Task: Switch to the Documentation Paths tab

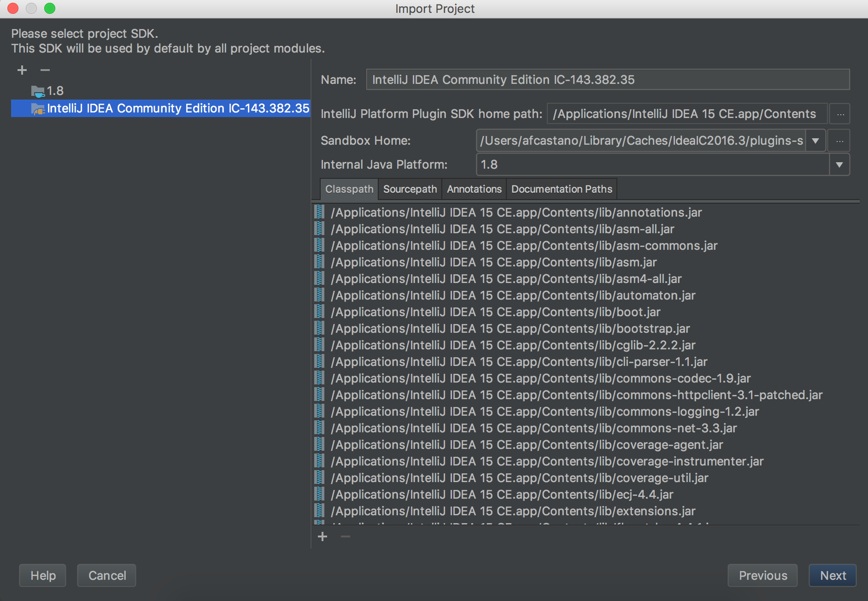Action: (562, 189)
